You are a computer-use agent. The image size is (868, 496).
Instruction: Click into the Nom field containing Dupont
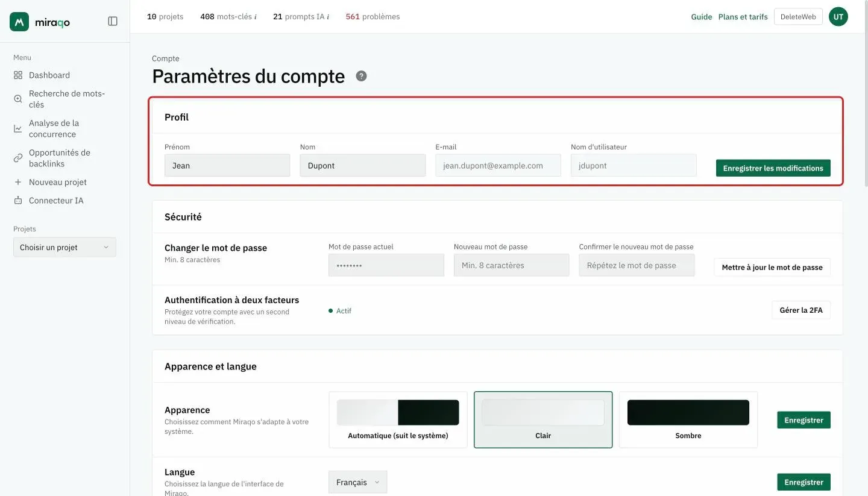pyautogui.click(x=362, y=166)
